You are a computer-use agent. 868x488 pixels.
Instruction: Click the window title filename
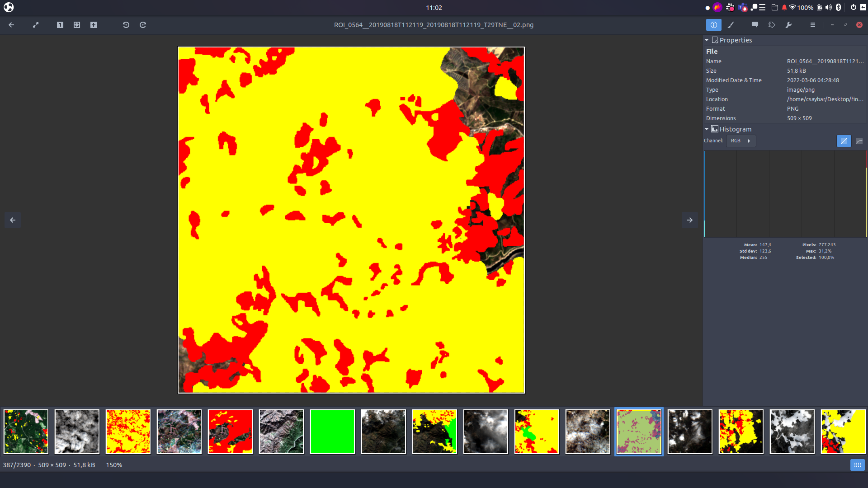click(434, 25)
